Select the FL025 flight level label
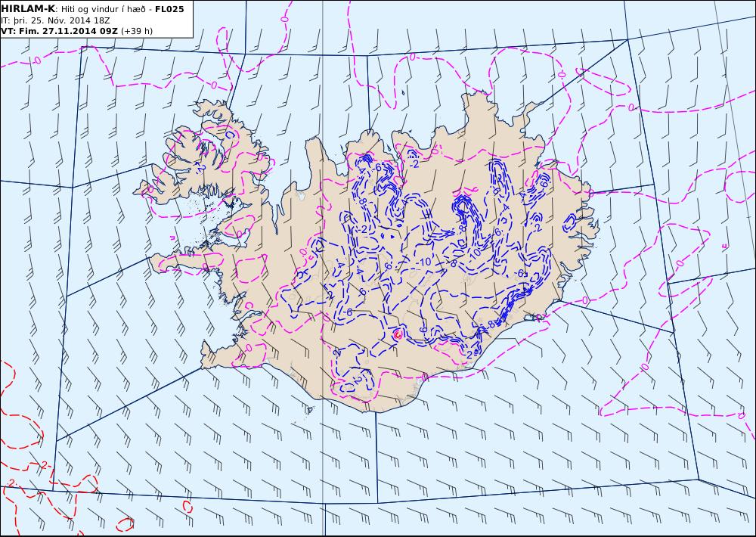 point(169,9)
